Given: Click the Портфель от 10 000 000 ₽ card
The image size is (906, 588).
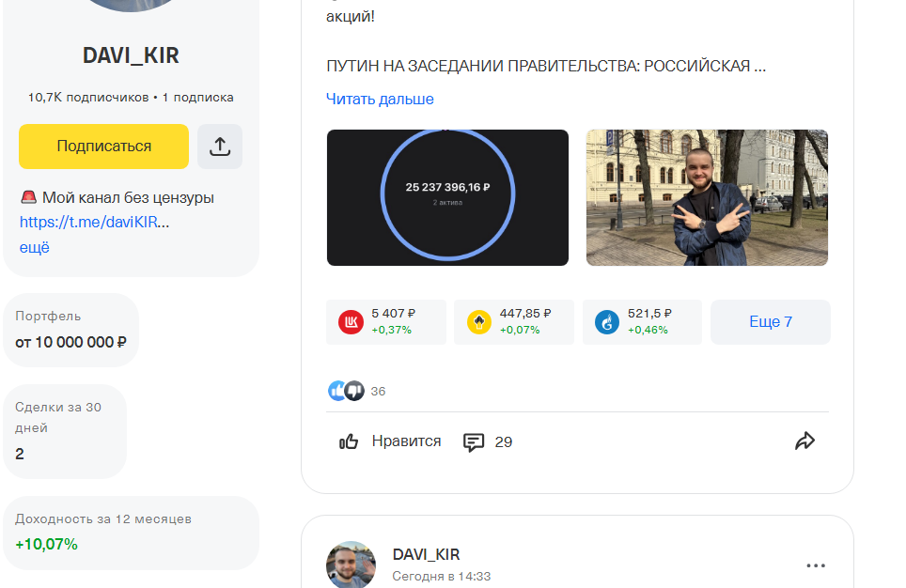Looking at the screenshot, I should click(71, 330).
